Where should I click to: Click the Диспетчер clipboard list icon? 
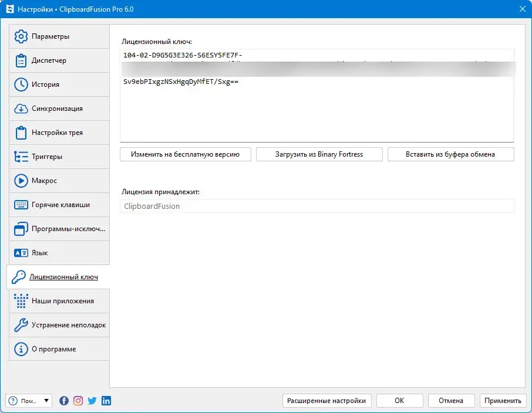[x=21, y=60]
